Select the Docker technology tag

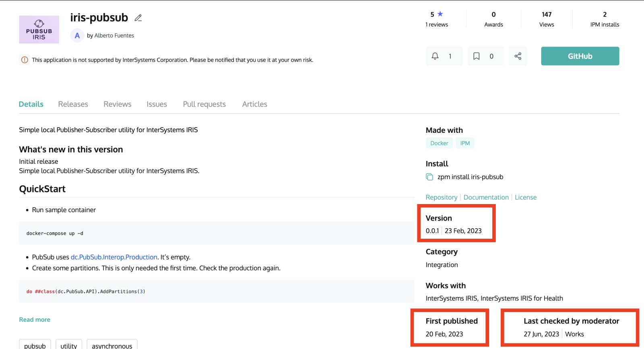click(439, 143)
